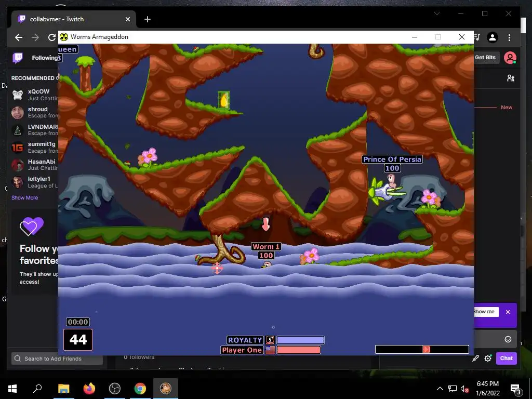Viewport: 532px width, 399px height.
Task: Open File Explorer from taskbar
Action: click(63, 389)
